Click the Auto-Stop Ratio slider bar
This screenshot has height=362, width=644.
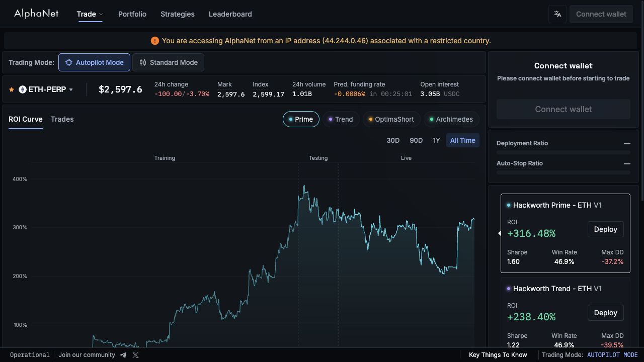pos(563,172)
